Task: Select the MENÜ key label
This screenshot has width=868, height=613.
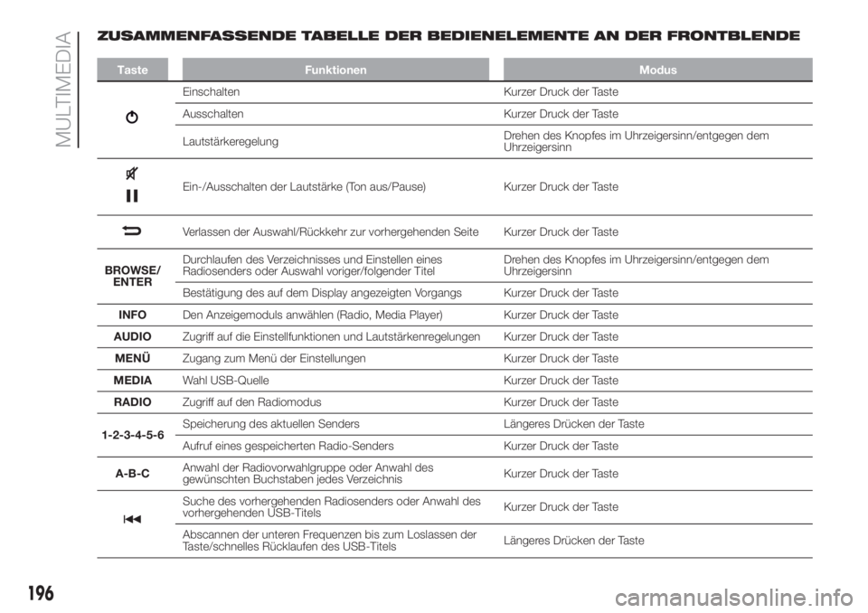Action: 132,358
